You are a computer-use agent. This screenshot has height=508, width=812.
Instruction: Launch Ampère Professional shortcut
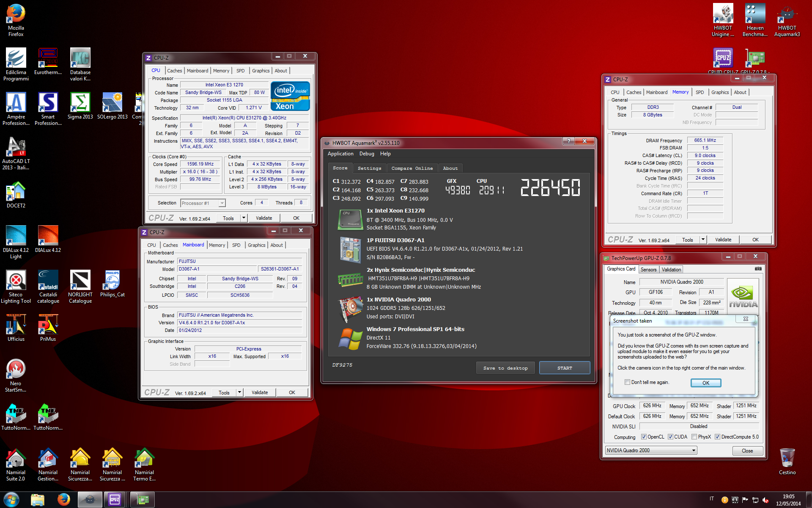[16, 109]
